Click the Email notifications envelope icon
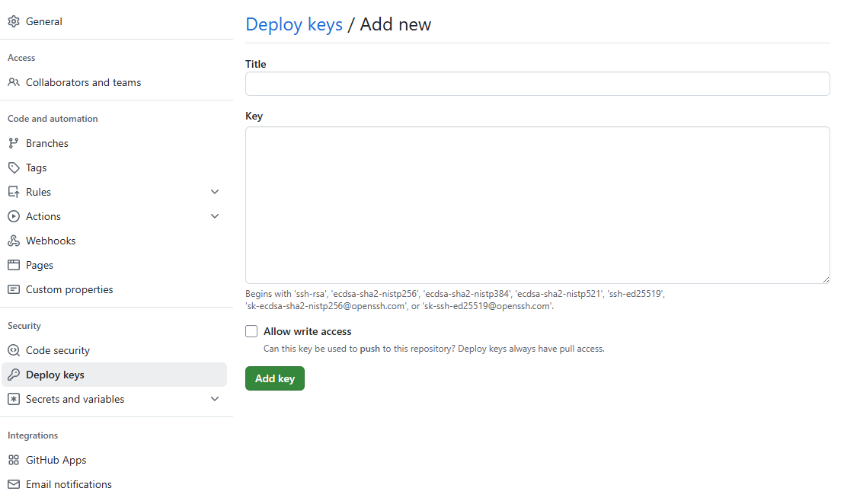Image resolution: width=860 pixels, height=504 pixels. [x=14, y=484]
